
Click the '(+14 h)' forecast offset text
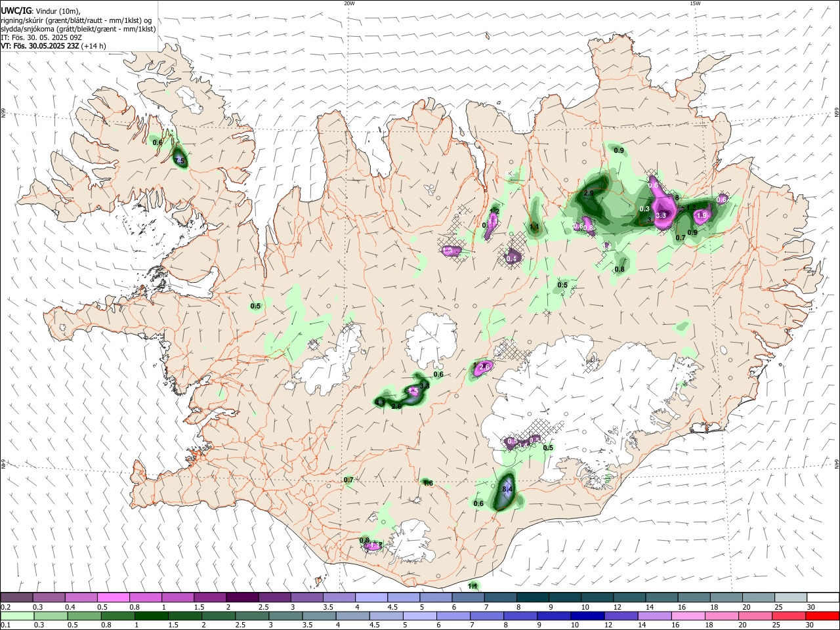94,46
